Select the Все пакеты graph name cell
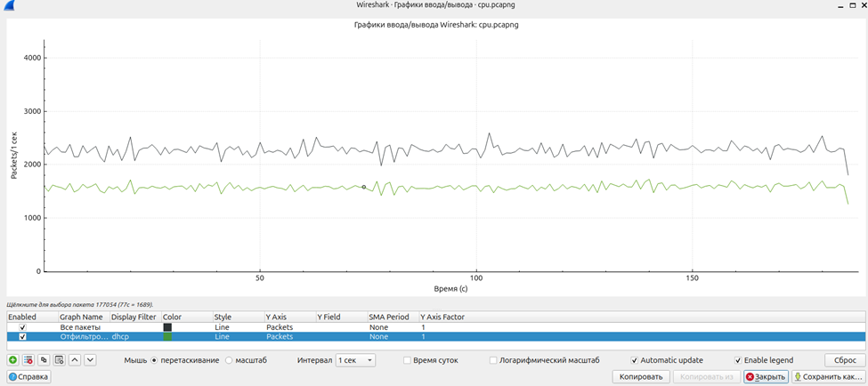Image resolution: width=868 pixels, height=386 pixels. (85, 327)
